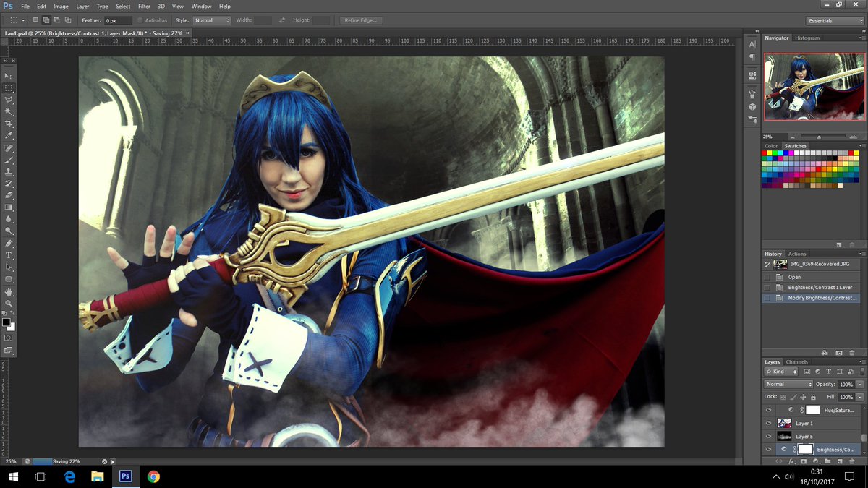Screen dimensions: 868x488
Task: Enable the Anti-alias checkbox
Action: tap(140, 20)
